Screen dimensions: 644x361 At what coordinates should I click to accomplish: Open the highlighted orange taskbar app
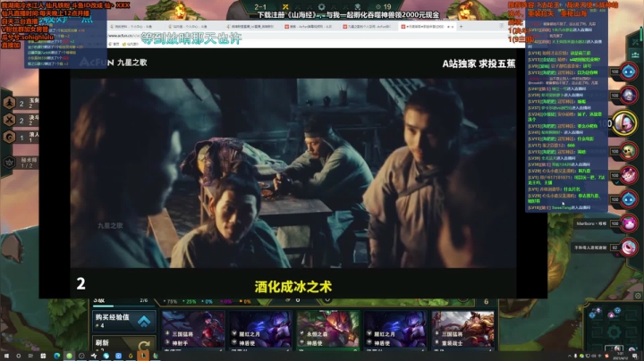point(143,356)
